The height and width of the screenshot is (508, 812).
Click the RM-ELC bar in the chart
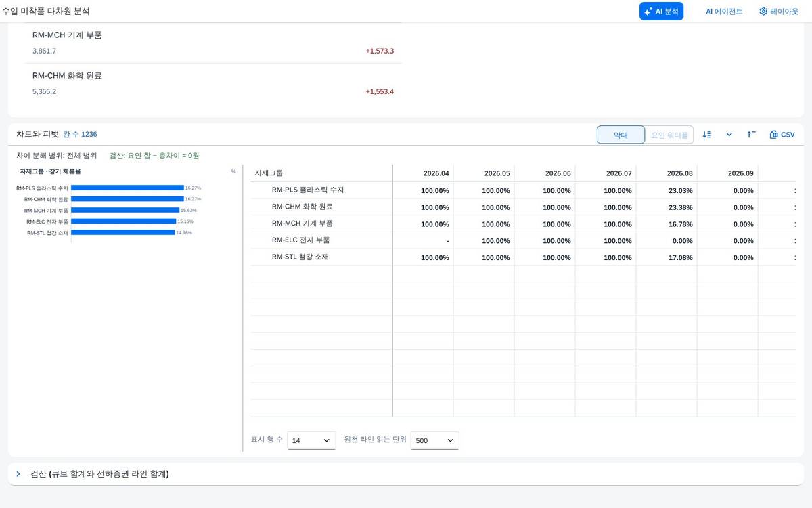point(123,221)
